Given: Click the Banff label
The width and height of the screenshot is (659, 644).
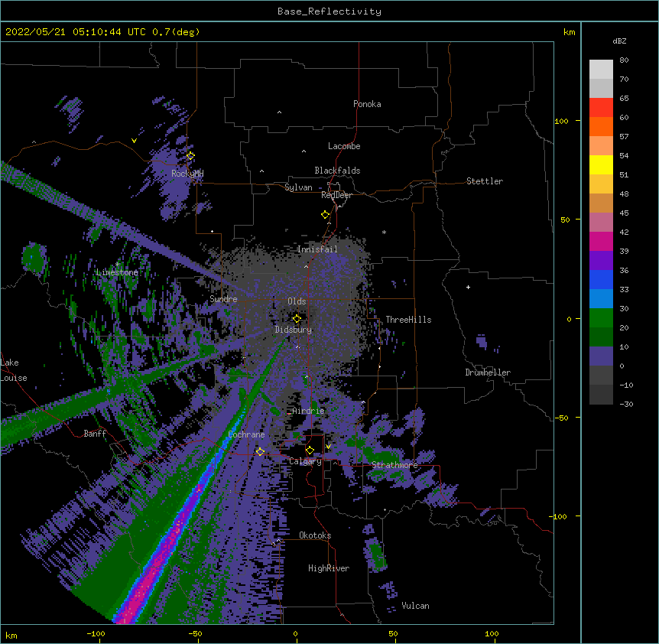Looking at the screenshot, I should tap(95, 434).
